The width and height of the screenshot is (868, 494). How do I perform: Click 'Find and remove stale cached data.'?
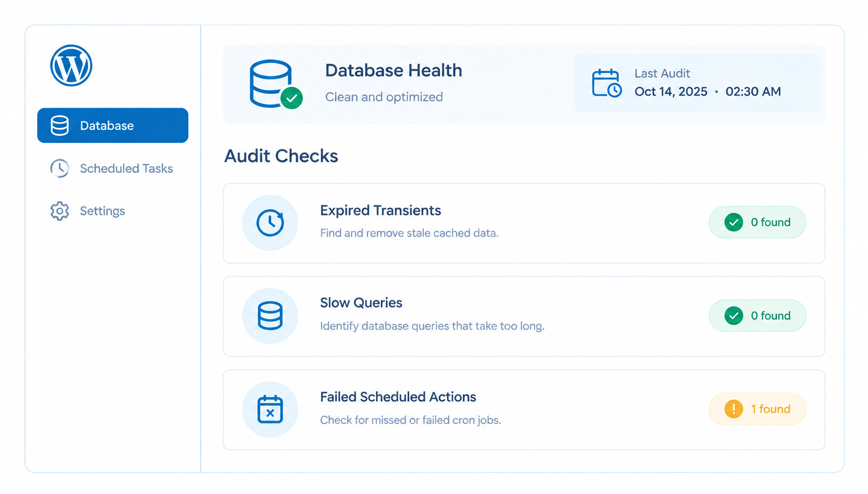click(409, 233)
